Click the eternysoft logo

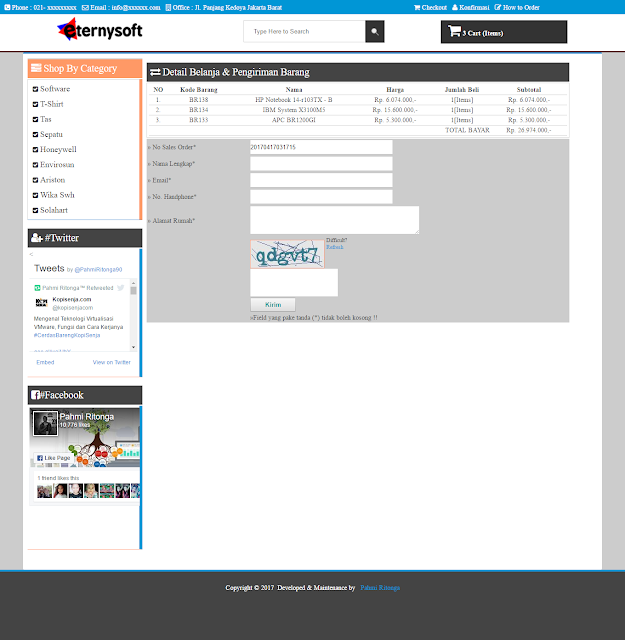[100, 29]
